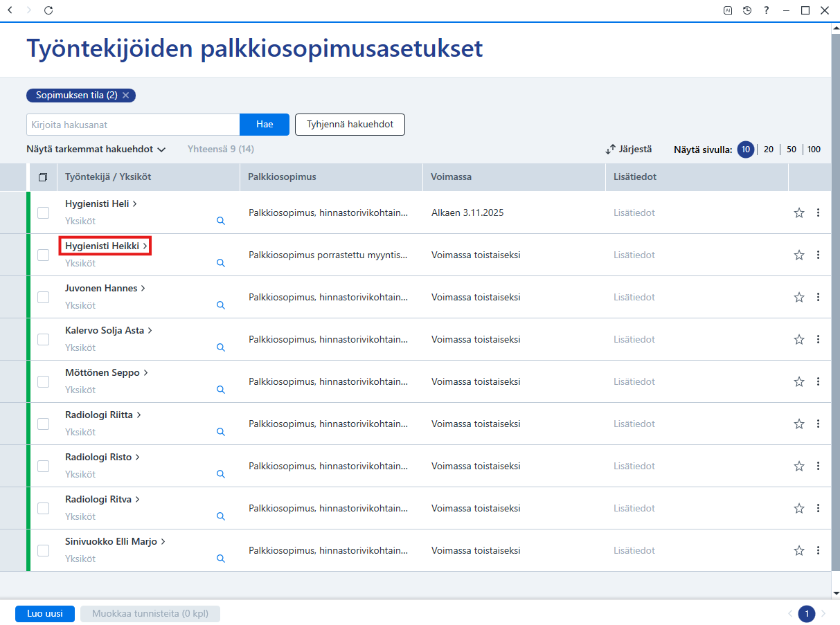
Task: Go to page 1 in pagination
Action: [x=807, y=614]
